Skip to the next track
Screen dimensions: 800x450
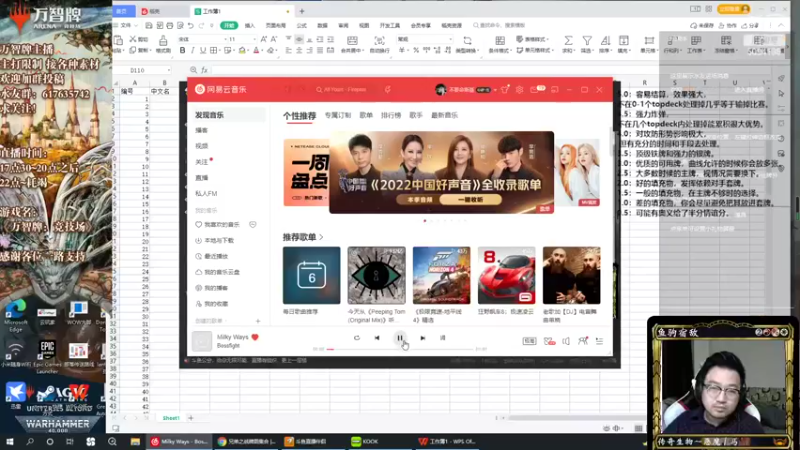pos(422,338)
